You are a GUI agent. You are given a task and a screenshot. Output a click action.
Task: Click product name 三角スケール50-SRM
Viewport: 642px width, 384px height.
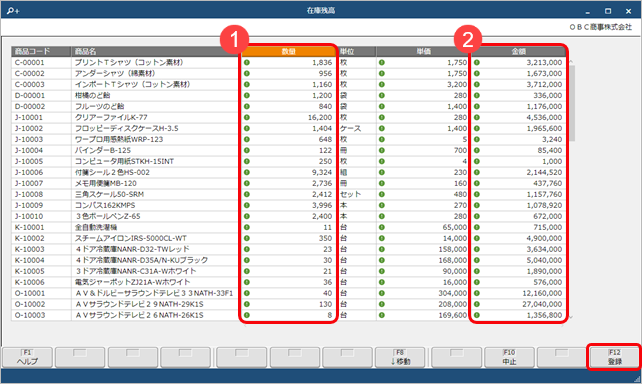(x=109, y=194)
